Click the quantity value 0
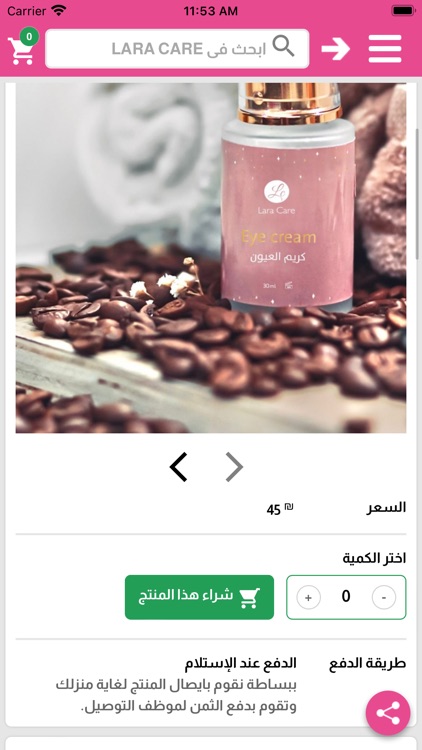Image resolution: width=422 pixels, height=750 pixels. click(346, 596)
